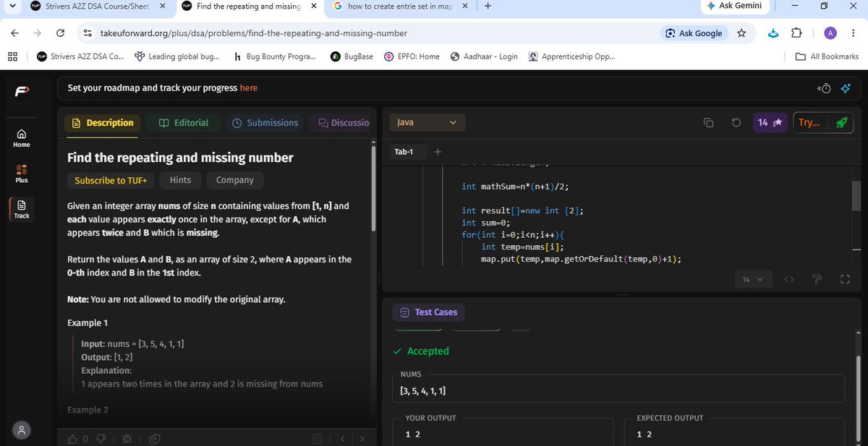
Task: Go to next problem with right chevron
Action: pos(362,439)
